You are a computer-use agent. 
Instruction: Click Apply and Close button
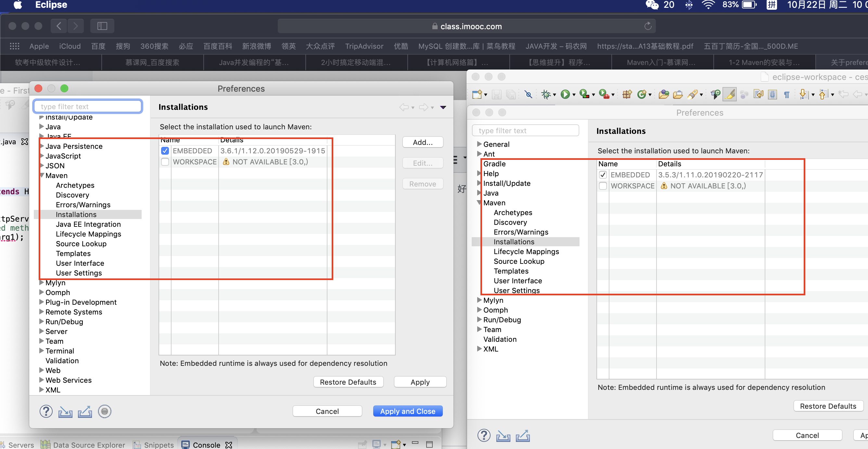408,411
